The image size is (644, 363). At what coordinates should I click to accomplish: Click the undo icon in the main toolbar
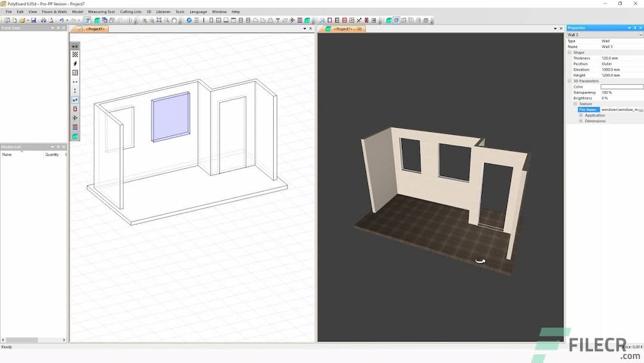coord(61,19)
